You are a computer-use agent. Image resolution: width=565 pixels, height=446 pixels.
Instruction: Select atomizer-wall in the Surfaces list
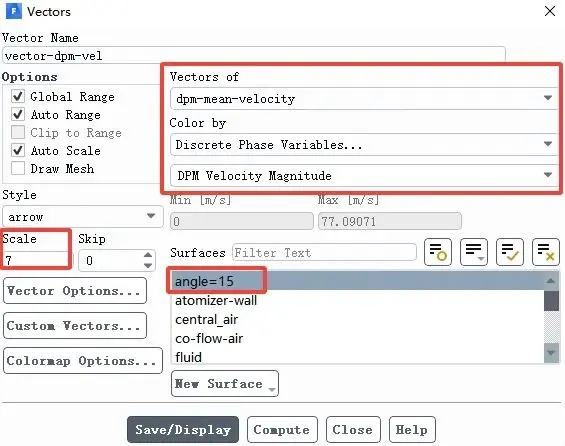(215, 300)
